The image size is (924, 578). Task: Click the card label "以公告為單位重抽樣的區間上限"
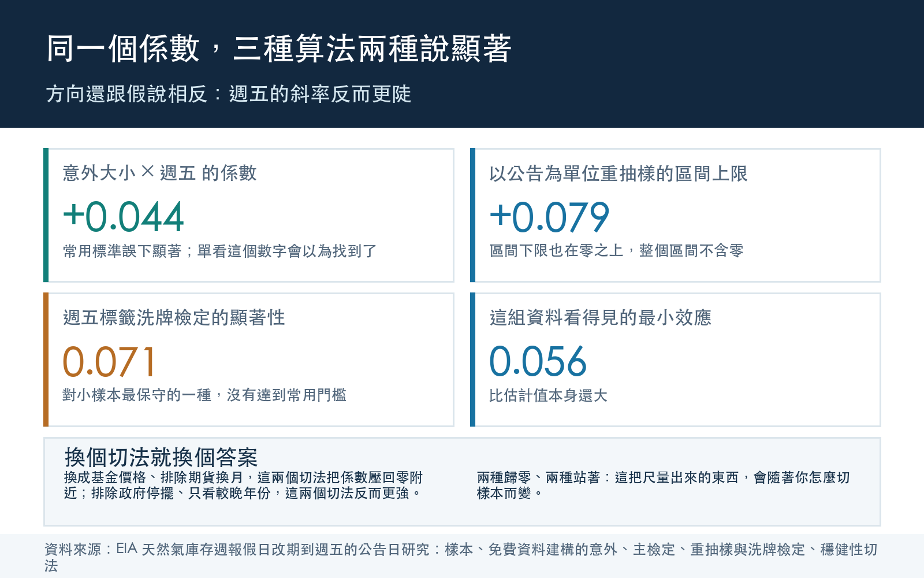(x=619, y=173)
